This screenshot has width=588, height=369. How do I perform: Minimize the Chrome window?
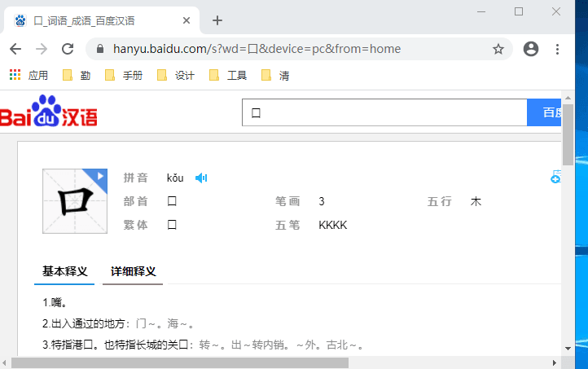[481, 11]
